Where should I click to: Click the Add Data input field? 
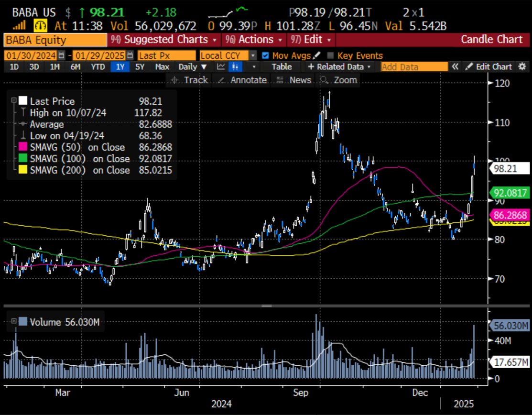(414, 67)
